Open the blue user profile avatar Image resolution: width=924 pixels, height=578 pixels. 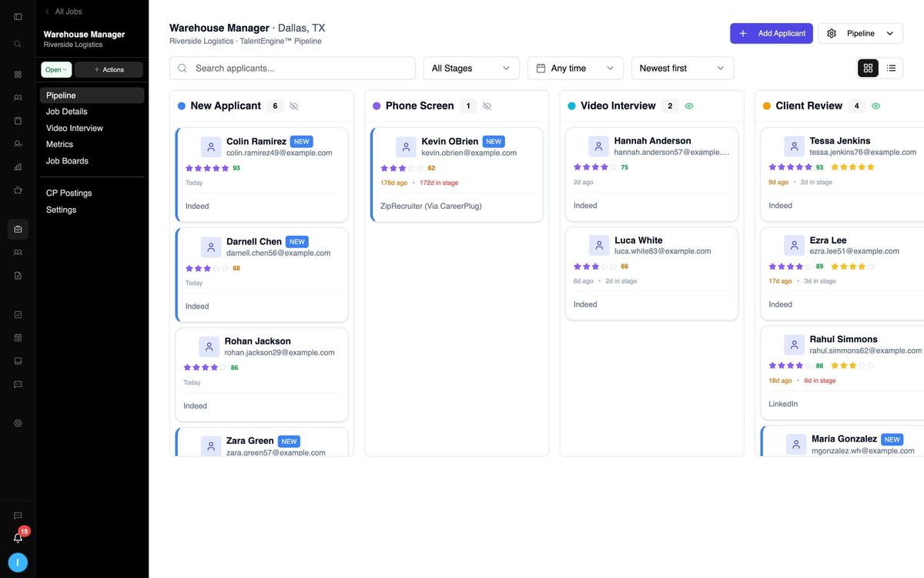click(18, 563)
